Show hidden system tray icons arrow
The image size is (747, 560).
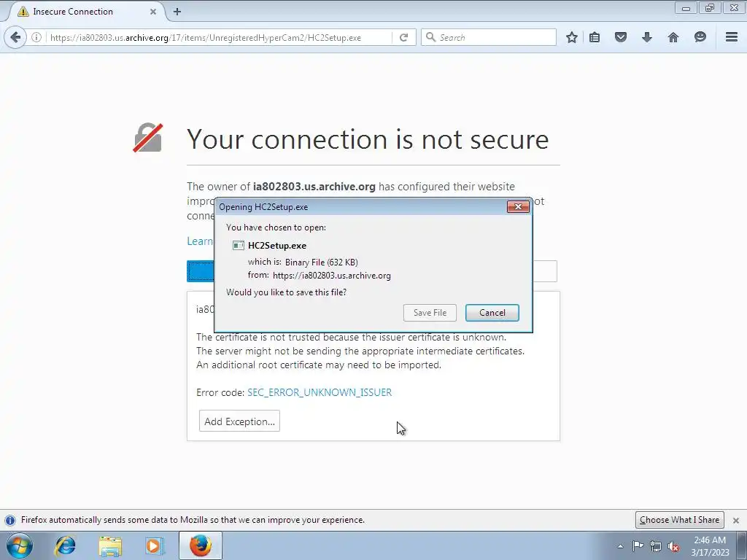pyautogui.click(x=620, y=546)
